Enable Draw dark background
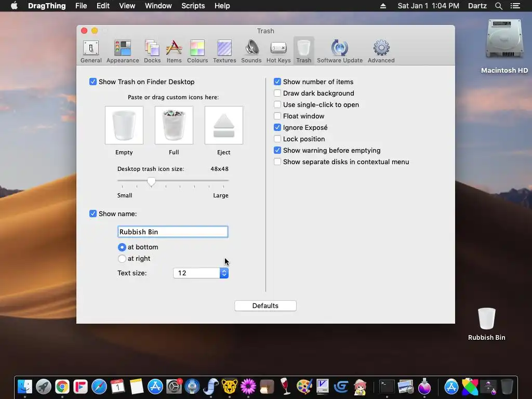 click(277, 94)
